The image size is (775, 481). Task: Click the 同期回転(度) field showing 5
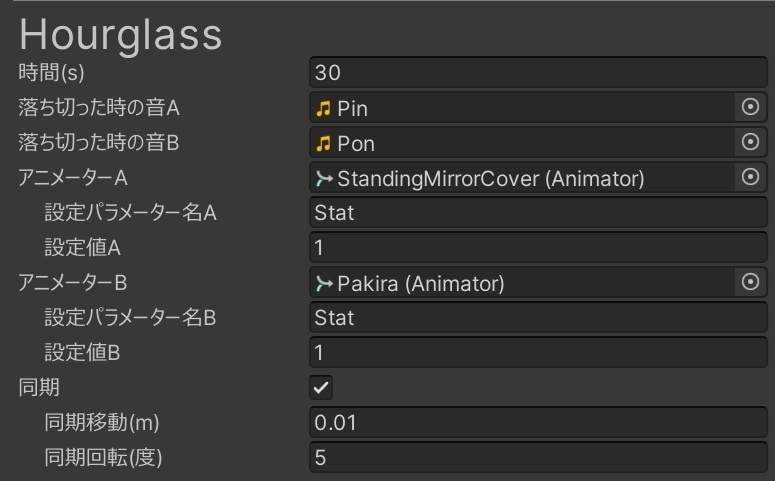click(x=538, y=458)
